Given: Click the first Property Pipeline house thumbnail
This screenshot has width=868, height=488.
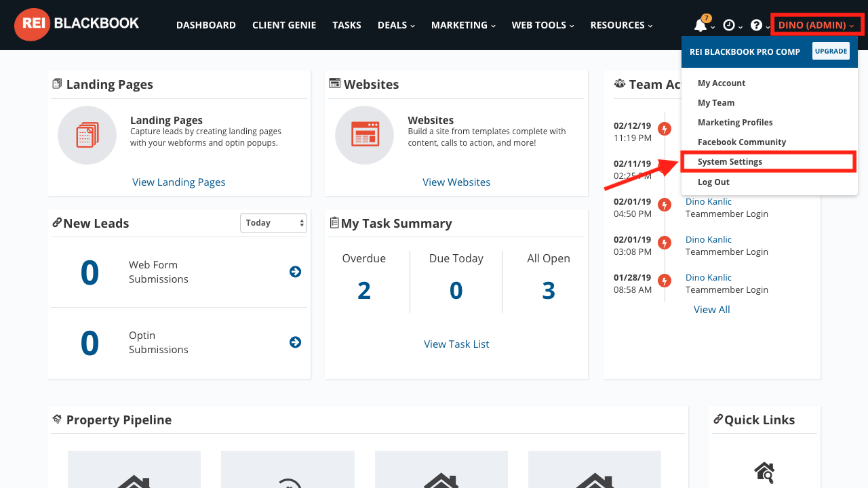Looking at the screenshot, I should click(x=134, y=469).
